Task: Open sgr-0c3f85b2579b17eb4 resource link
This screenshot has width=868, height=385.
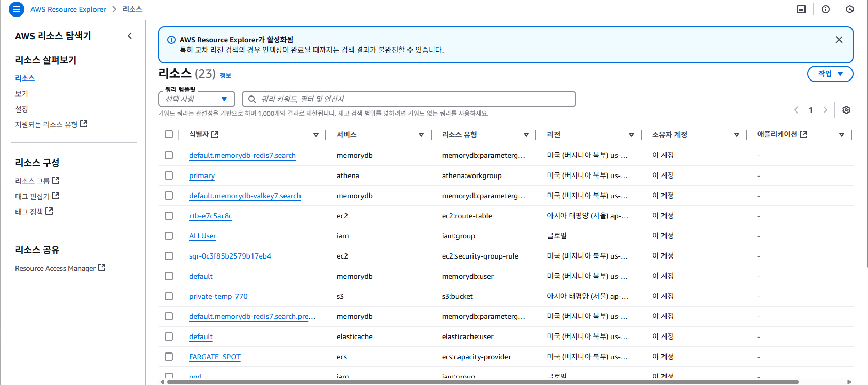Action: (x=230, y=256)
